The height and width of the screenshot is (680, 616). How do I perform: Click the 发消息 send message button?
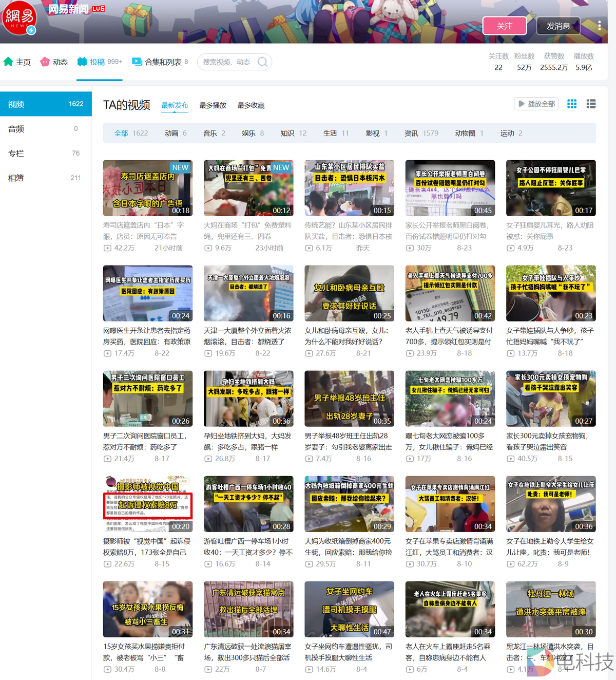[x=558, y=26]
